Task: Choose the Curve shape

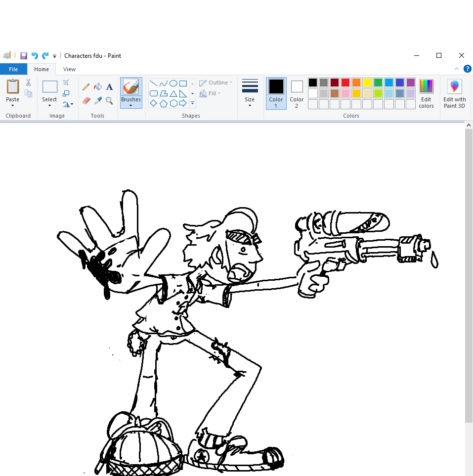Action: click(x=163, y=84)
